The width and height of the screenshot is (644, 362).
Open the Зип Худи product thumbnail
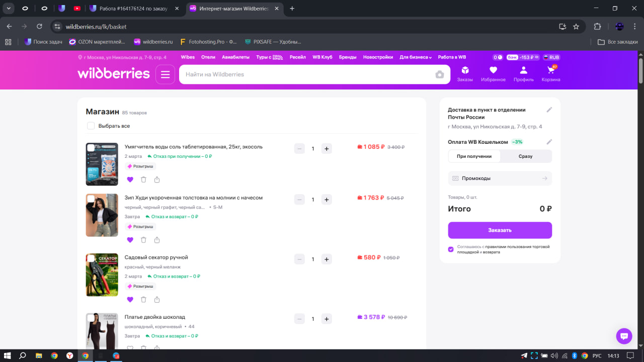(102, 215)
